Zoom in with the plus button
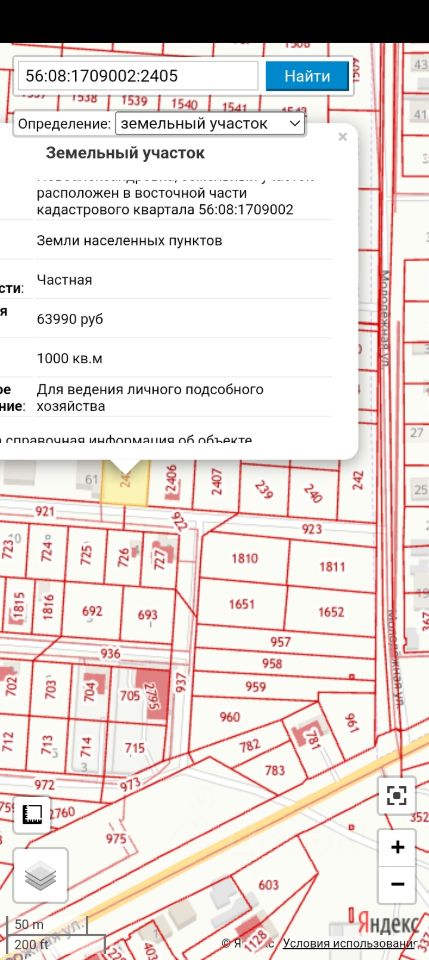The width and height of the screenshot is (429, 960). (397, 847)
